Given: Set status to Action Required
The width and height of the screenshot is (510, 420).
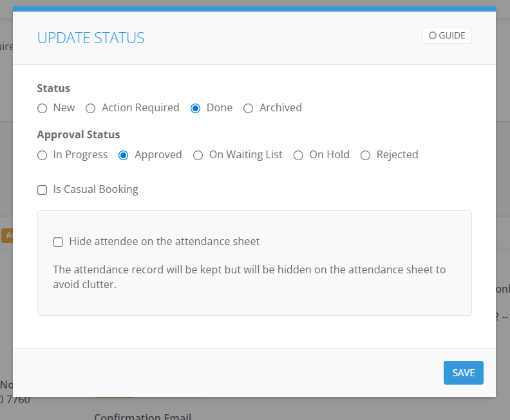Looking at the screenshot, I should coord(91,108).
